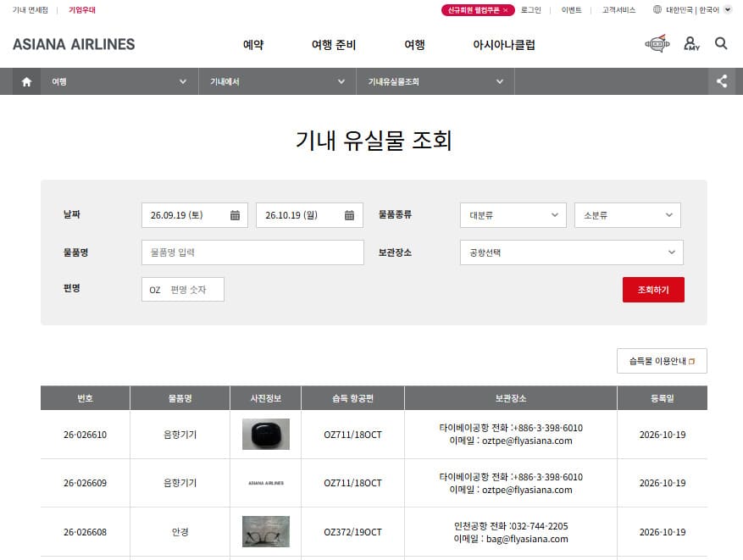Open the 소분류 subcategory dropdown
This screenshot has width=743, height=560.
(x=628, y=215)
